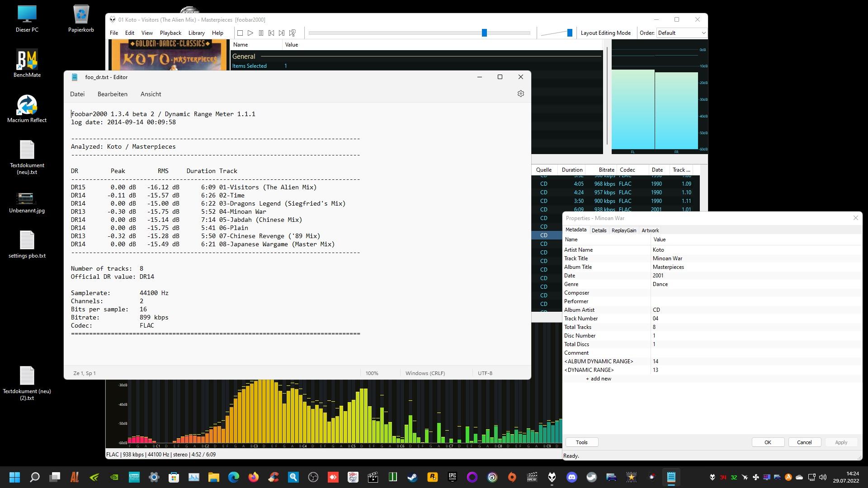The height and width of the screenshot is (488, 868).
Task: Skip to previous track in foobar2000
Action: click(x=271, y=33)
